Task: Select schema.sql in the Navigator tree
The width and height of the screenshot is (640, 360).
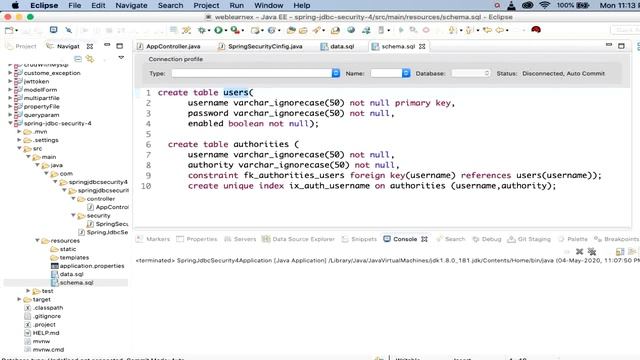Action: pos(76,282)
